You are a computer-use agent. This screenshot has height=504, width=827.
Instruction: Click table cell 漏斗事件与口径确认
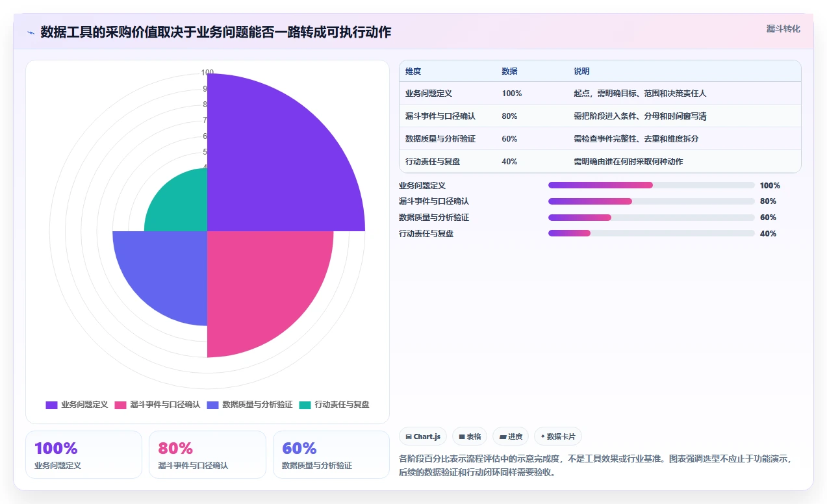tap(440, 116)
